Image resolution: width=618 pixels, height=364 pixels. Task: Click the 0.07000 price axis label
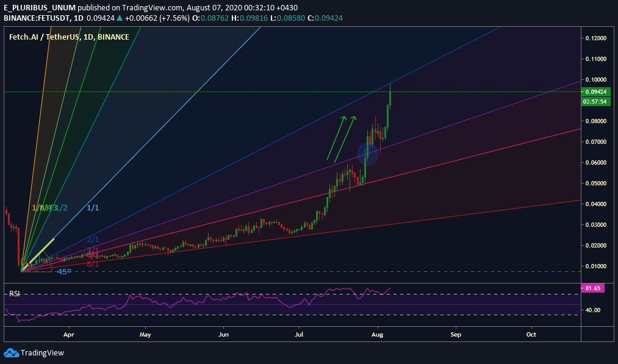[x=596, y=142]
